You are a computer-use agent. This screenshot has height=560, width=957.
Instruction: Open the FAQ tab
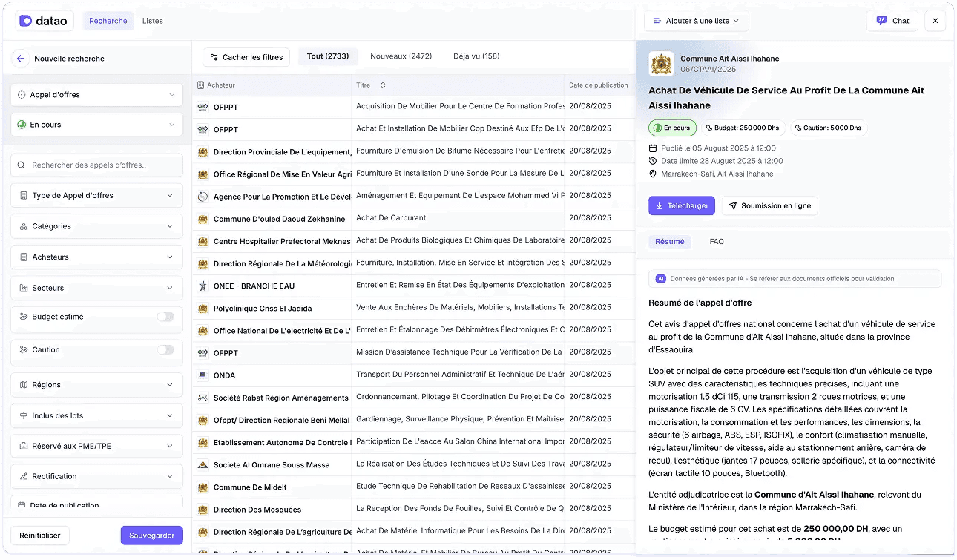point(716,242)
